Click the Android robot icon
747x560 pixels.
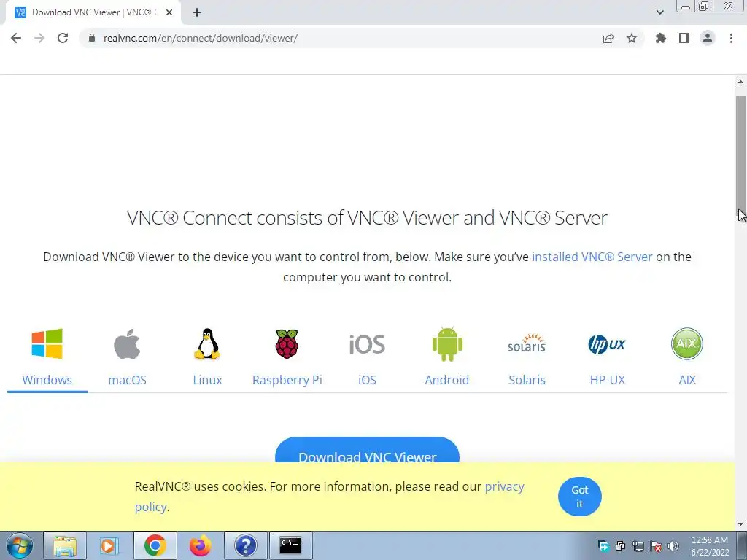click(x=447, y=344)
